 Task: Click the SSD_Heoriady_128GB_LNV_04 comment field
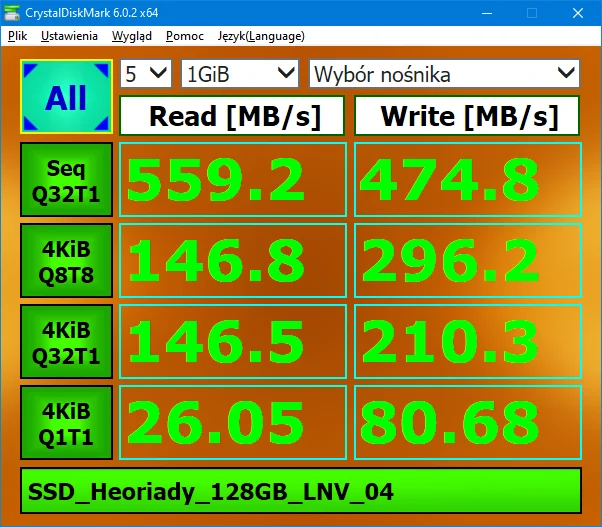coord(301,491)
